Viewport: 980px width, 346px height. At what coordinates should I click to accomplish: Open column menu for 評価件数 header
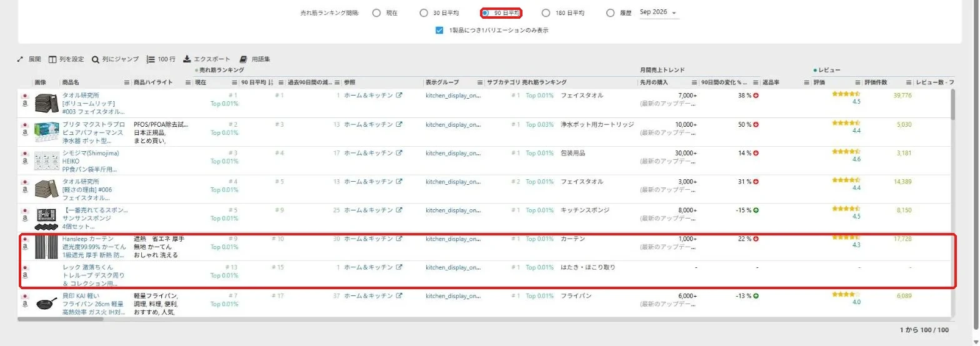(x=908, y=82)
